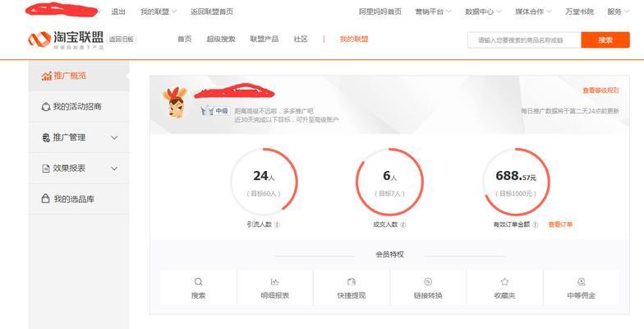Click the 效果报表 document icon
The image size is (644, 329).
coord(46,169)
